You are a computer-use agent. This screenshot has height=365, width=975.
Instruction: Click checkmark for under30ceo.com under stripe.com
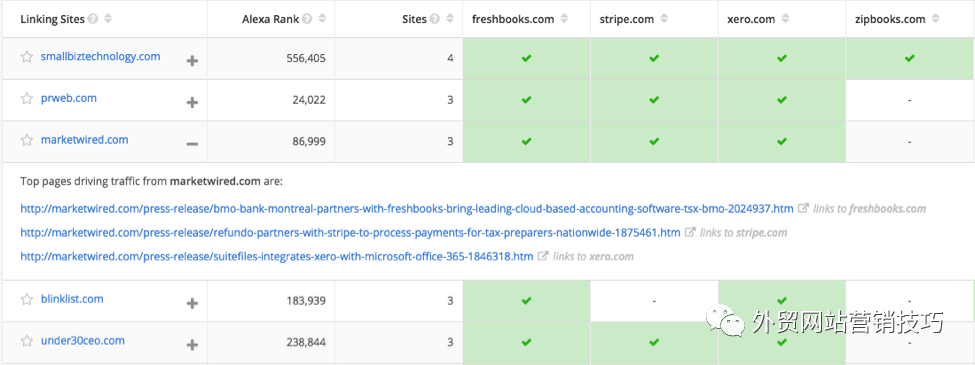[654, 343]
